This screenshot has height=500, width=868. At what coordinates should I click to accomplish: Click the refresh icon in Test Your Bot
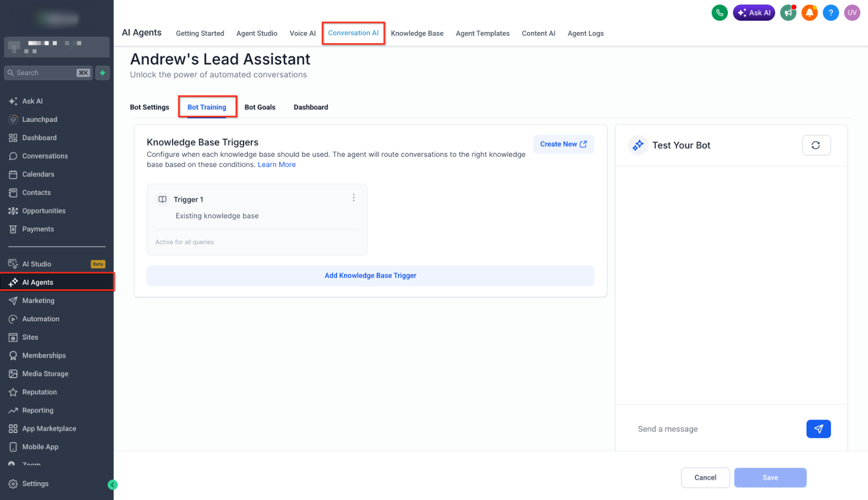pyautogui.click(x=816, y=146)
